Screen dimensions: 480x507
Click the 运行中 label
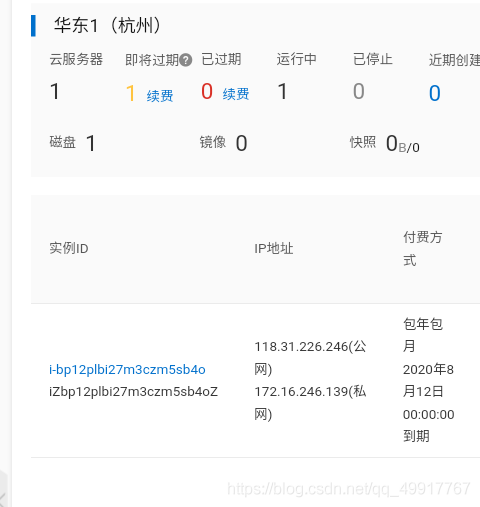(x=297, y=59)
